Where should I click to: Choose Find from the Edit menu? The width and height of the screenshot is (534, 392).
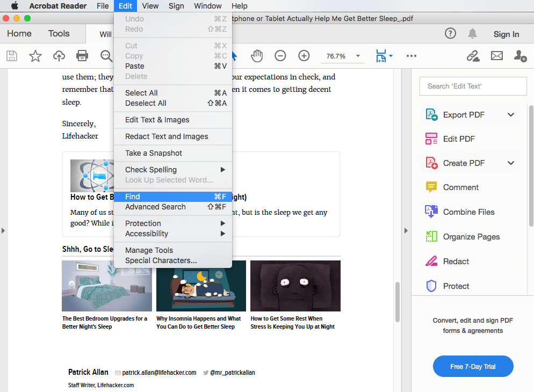[x=173, y=197]
